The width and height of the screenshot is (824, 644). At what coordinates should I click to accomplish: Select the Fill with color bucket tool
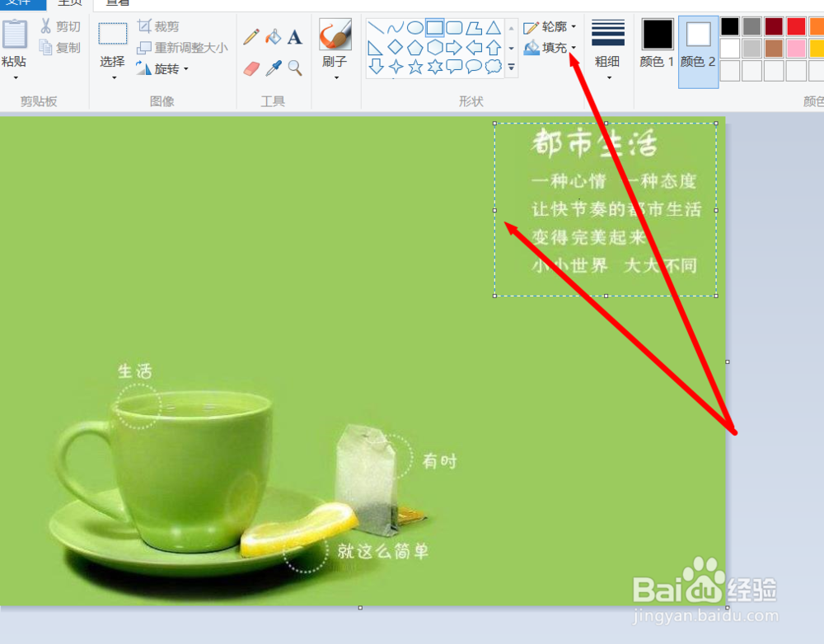[273, 37]
